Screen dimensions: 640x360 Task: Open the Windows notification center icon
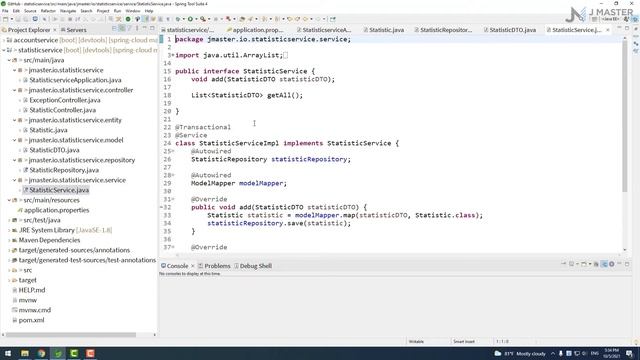(630, 353)
